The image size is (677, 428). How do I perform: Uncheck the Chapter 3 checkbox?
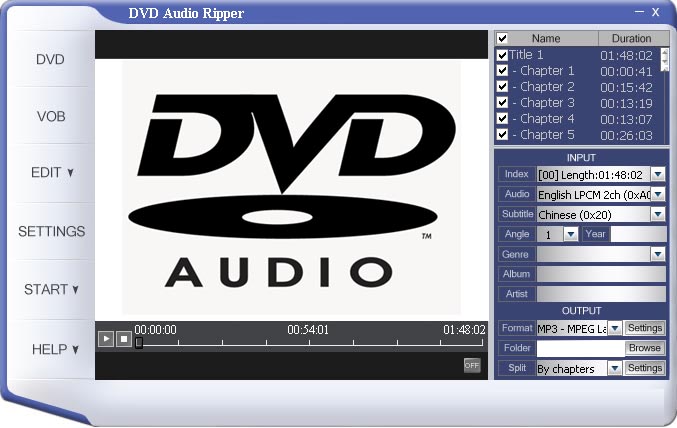pyautogui.click(x=502, y=102)
